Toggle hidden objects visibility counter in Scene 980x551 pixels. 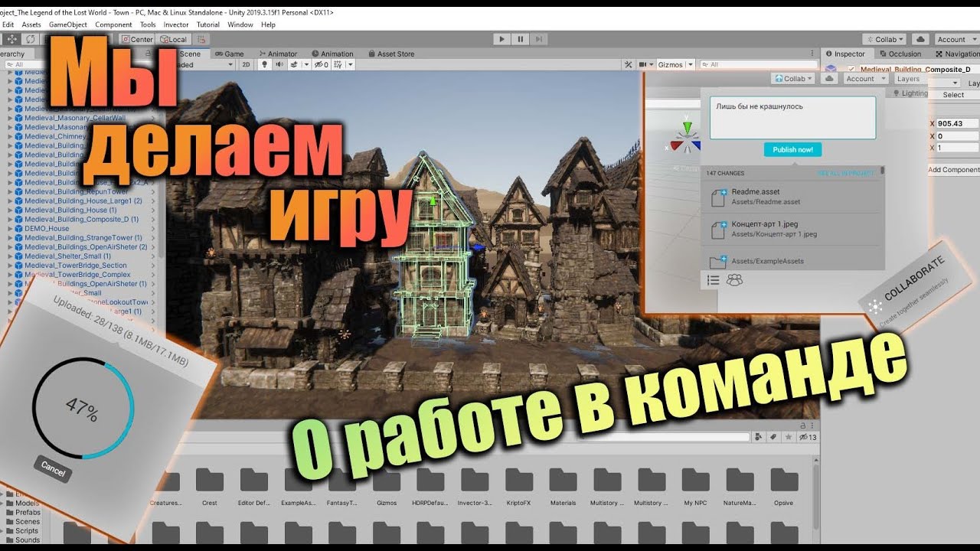(x=322, y=65)
